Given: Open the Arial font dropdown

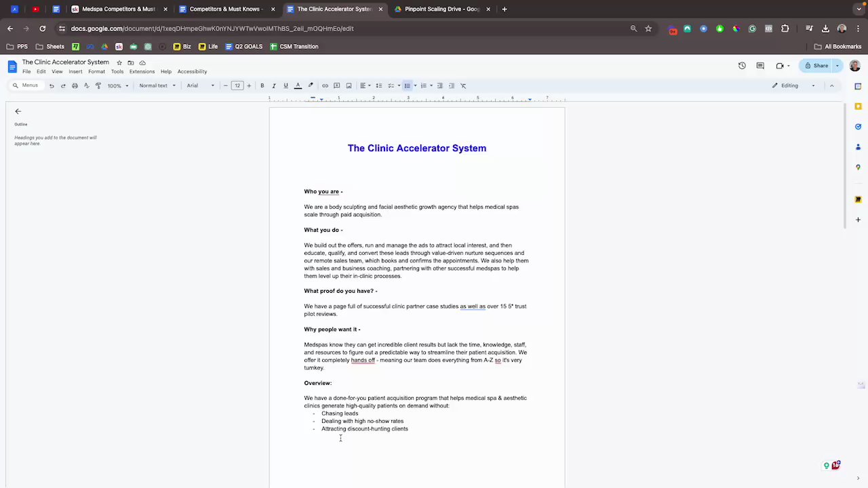Looking at the screenshot, I should click(201, 85).
